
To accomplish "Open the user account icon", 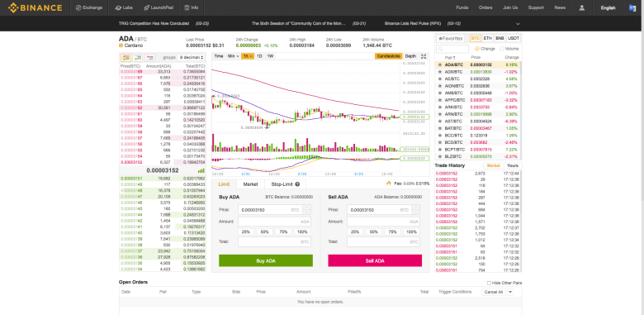I will coord(582,7).
